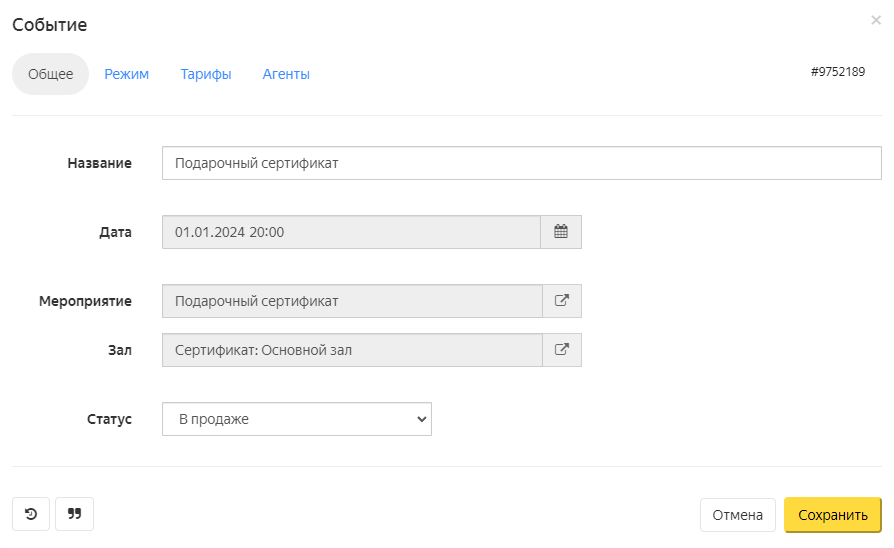Click the event ID #9752189
The height and width of the screenshot is (548, 894).
pos(838,72)
